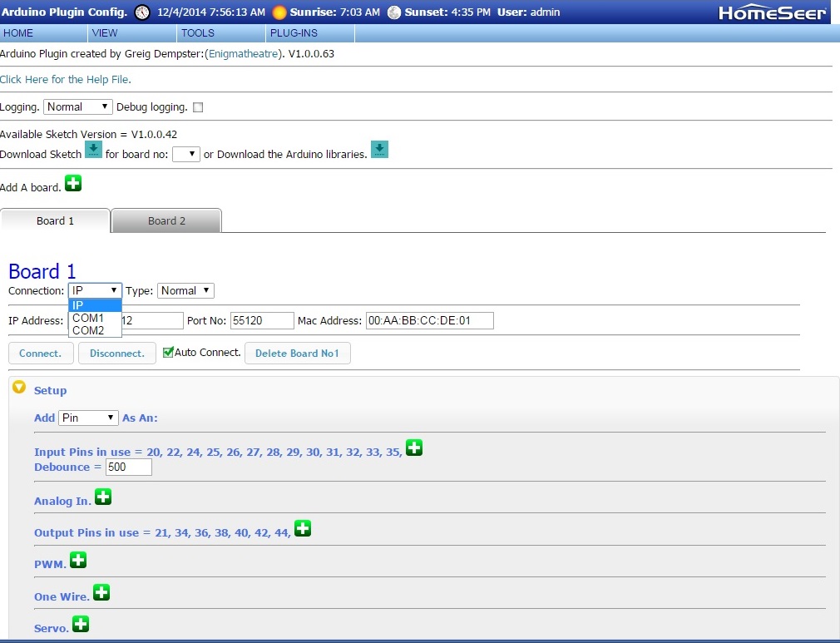Select IP in Connection list
This screenshot has height=643, width=840.
pyautogui.click(x=95, y=305)
